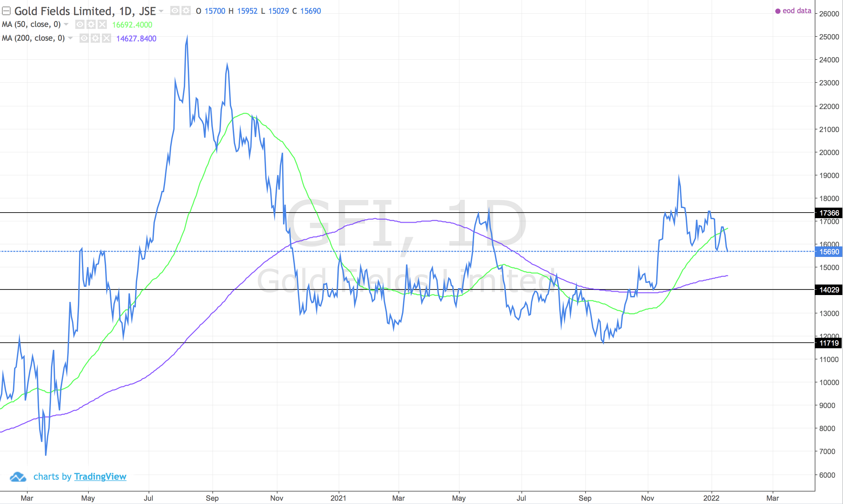
Task: Open dropdown arrow next to MA (200, close, 0)
Action: click(70, 38)
